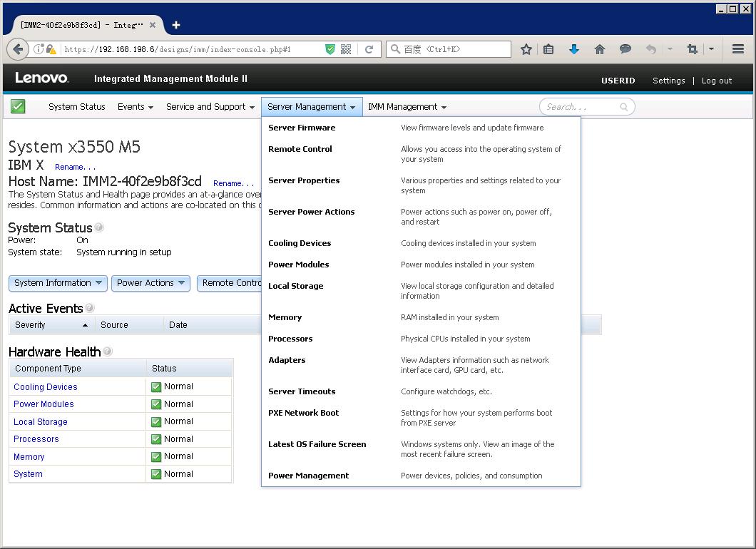
Task: Open the IMM Management menu
Action: click(x=407, y=107)
